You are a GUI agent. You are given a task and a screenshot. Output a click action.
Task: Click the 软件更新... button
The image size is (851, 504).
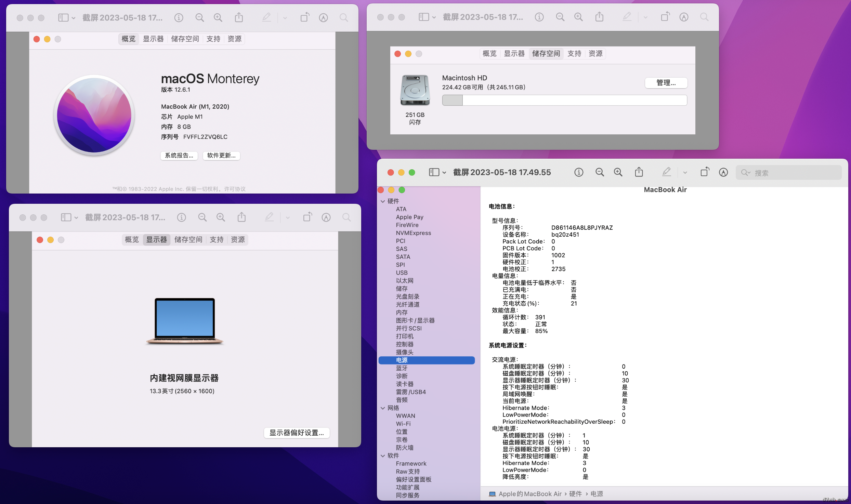coord(221,156)
